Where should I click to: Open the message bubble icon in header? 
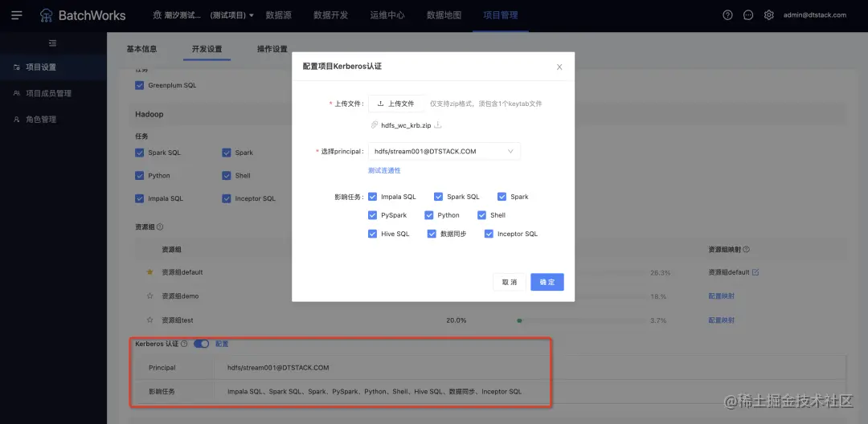[748, 15]
